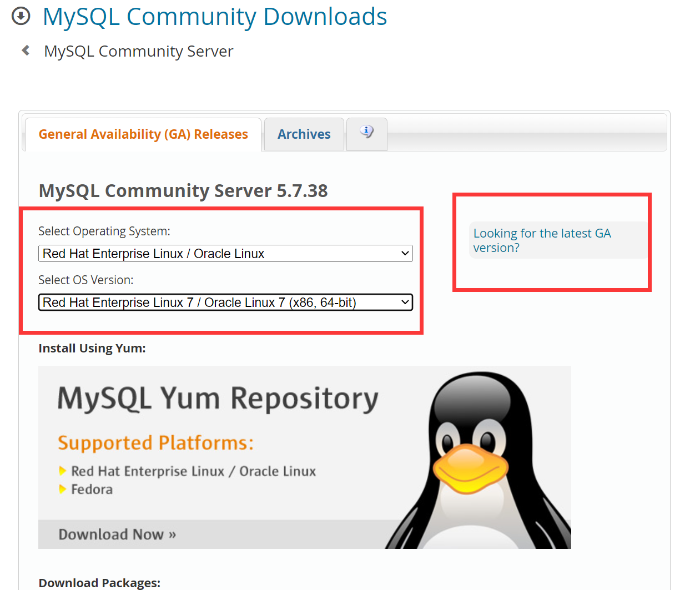Click the MySQL Community Server 5.7.38 heading
The width and height of the screenshot is (700, 590).
[x=183, y=190]
